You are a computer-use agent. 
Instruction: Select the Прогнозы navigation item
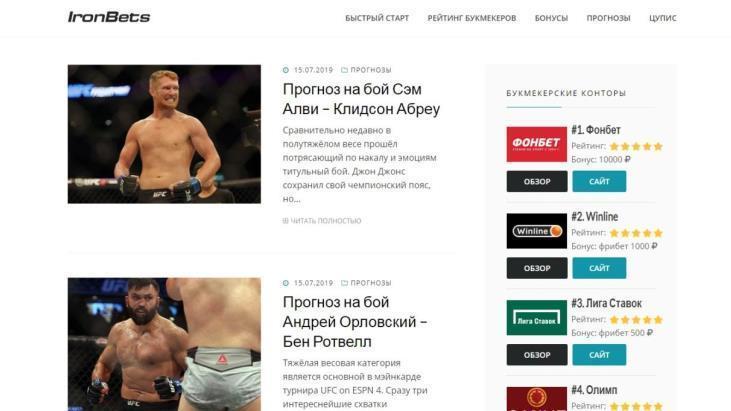coord(608,18)
